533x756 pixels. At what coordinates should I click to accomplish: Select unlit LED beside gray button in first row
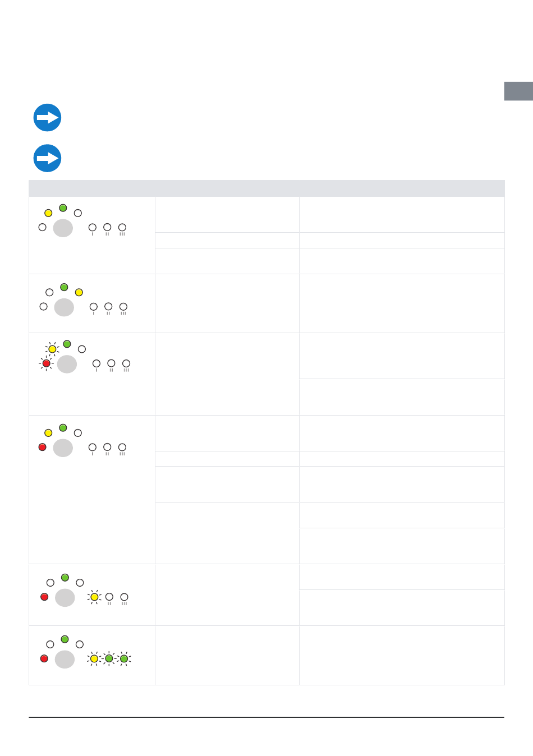(42, 227)
